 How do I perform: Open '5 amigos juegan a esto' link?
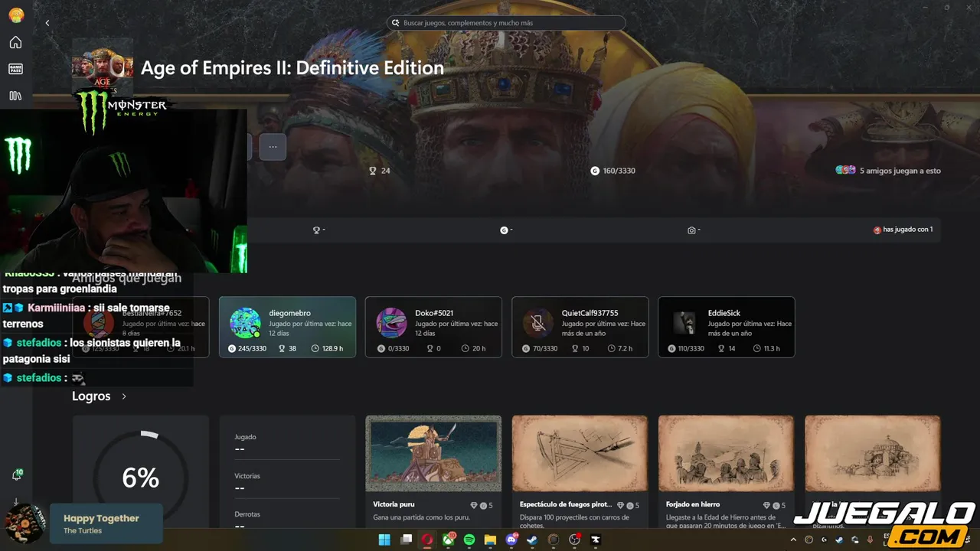click(x=888, y=171)
